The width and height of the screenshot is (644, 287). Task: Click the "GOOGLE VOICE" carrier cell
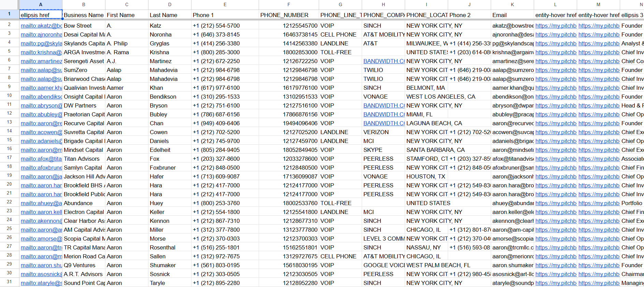[383, 265]
